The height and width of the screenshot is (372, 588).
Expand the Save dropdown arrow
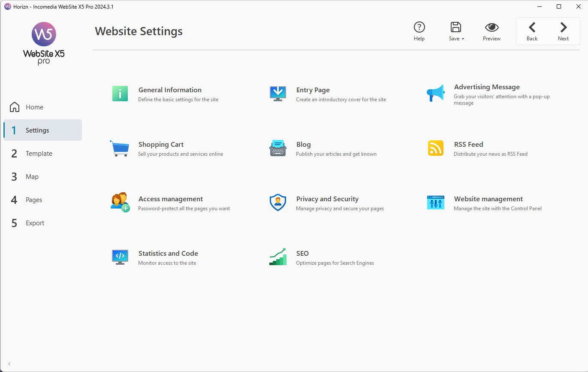point(463,39)
